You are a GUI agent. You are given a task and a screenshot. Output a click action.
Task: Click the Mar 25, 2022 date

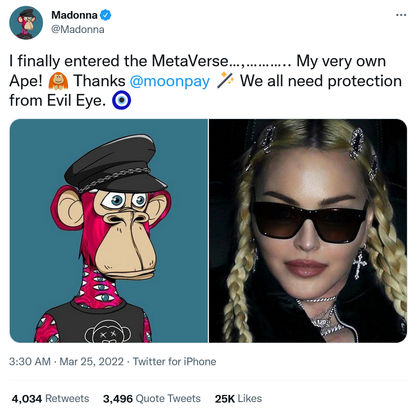tap(91, 362)
